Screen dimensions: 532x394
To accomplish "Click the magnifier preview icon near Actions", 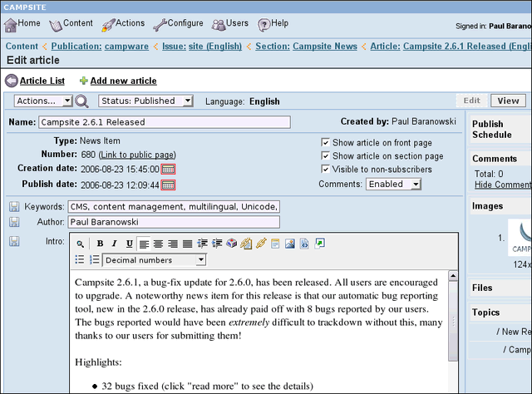I will (x=81, y=101).
